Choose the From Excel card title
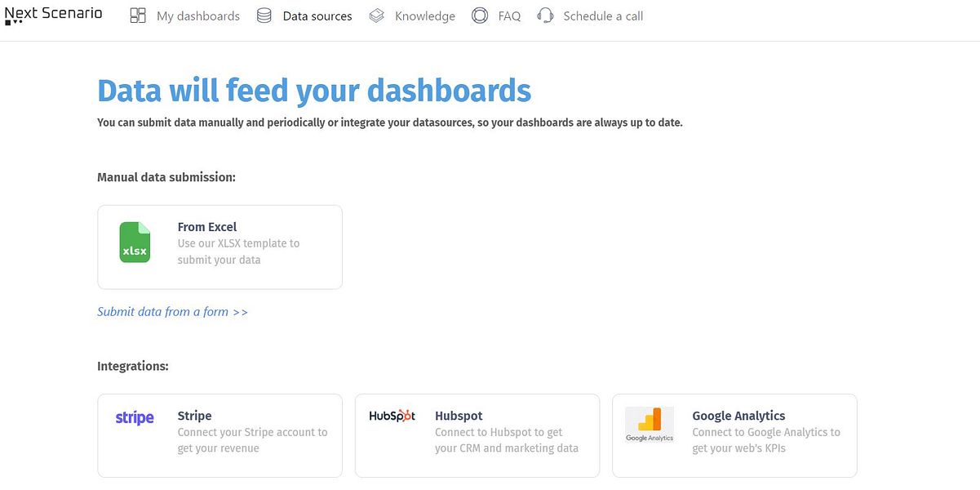 tap(207, 227)
